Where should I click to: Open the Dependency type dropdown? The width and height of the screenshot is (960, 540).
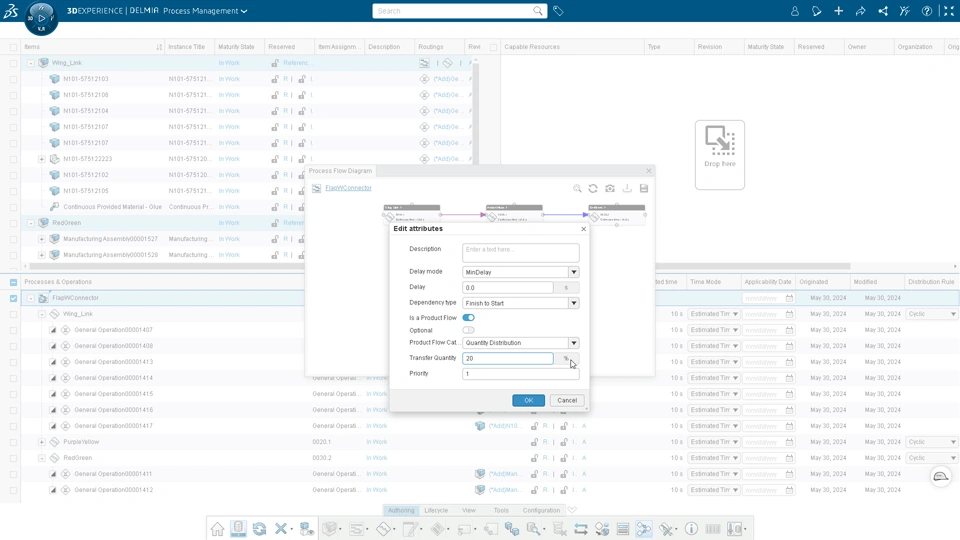[574, 303]
